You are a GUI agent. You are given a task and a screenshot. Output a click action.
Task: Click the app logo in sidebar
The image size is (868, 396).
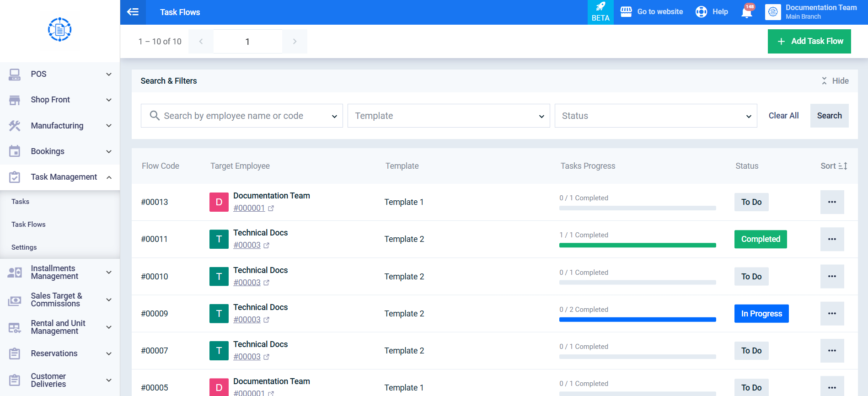[x=59, y=30]
